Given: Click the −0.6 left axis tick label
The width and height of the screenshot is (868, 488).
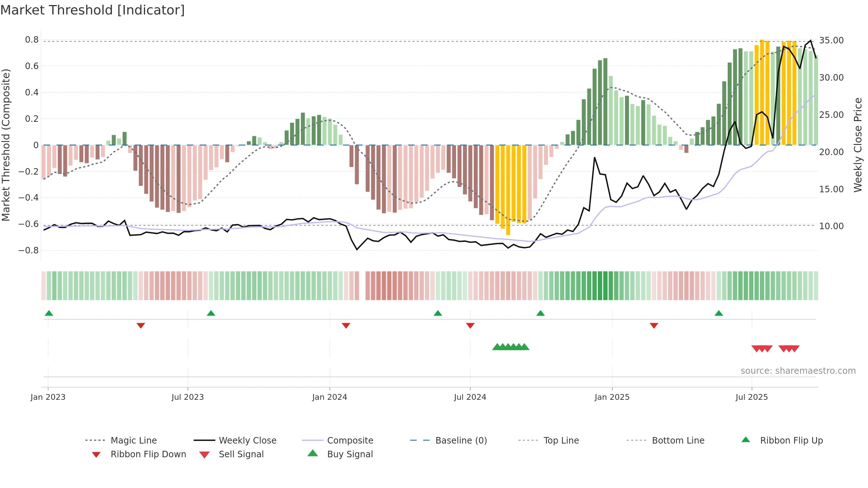Looking at the screenshot, I should tap(29, 224).
